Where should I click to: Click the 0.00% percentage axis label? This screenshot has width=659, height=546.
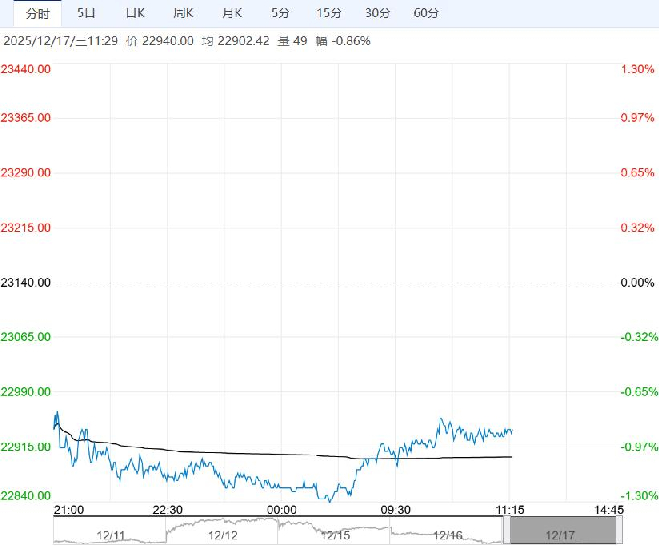tap(637, 283)
